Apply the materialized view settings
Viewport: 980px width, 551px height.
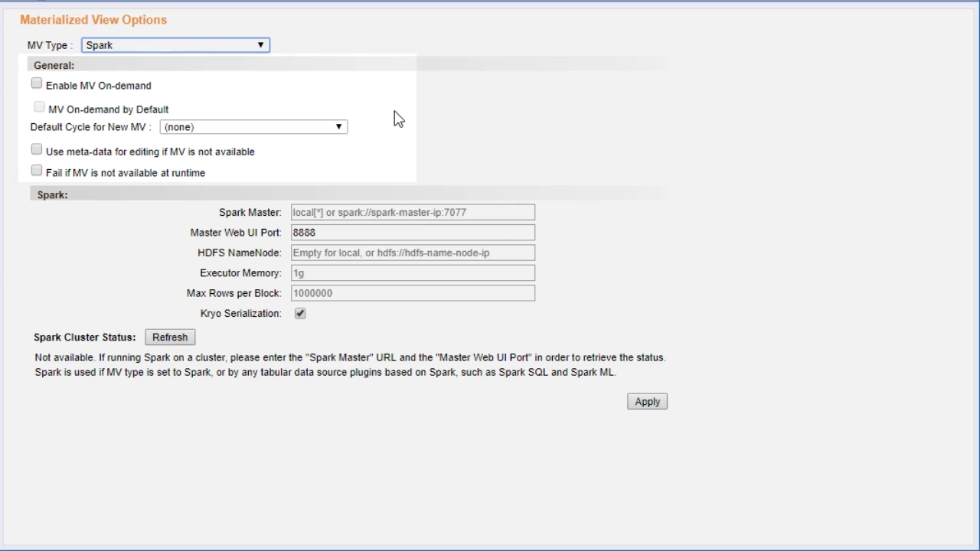(x=647, y=402)
